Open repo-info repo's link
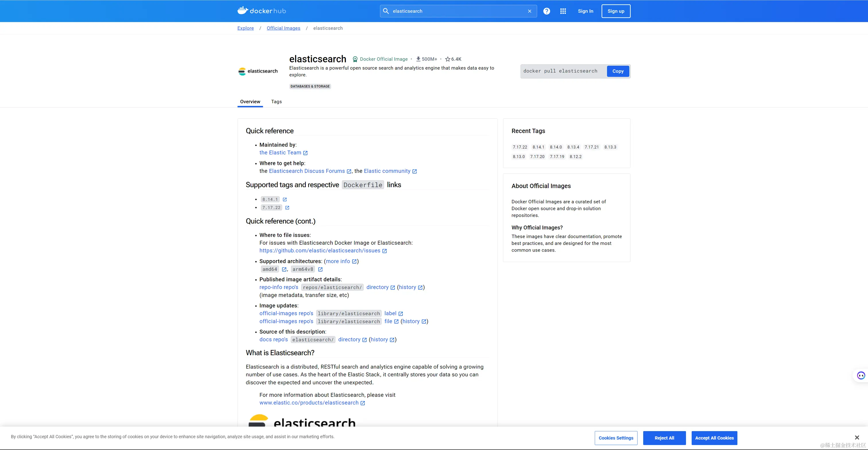The width and height of the screenshot is (868, 450). (x=279, y=287)
